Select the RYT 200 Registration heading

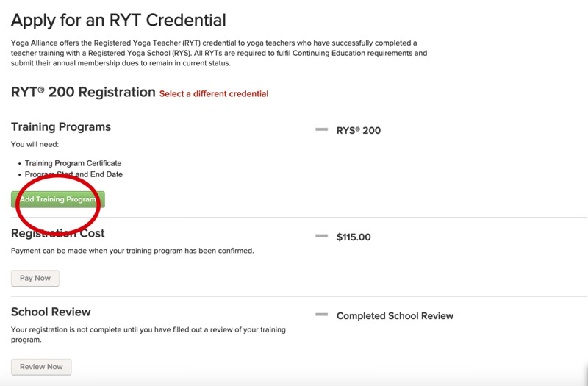83,93
